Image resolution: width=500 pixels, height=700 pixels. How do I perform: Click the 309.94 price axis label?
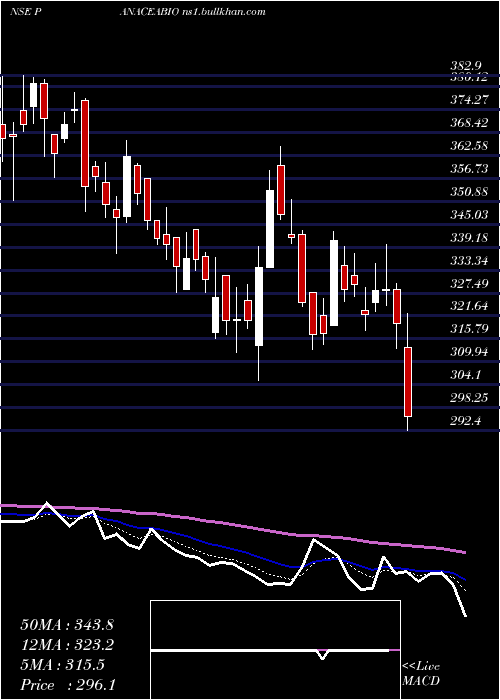(469, 353)
